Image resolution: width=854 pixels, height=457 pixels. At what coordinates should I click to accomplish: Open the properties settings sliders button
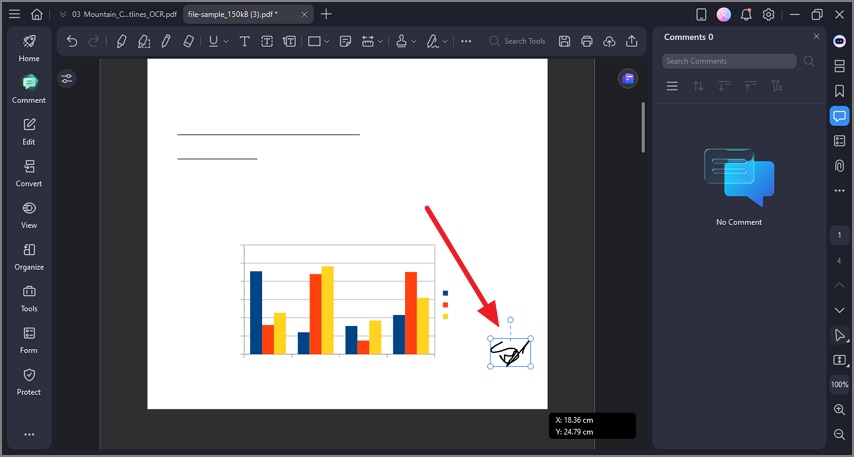coord(66,79)
